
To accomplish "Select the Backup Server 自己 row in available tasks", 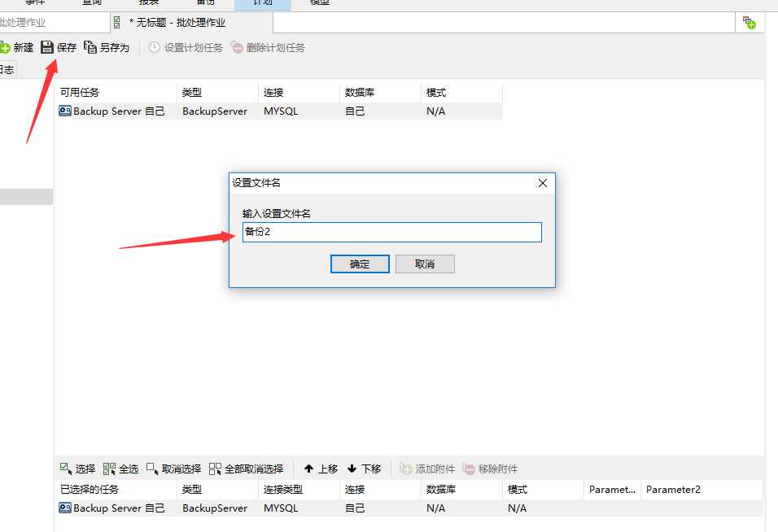I will (x=279, y=111).
